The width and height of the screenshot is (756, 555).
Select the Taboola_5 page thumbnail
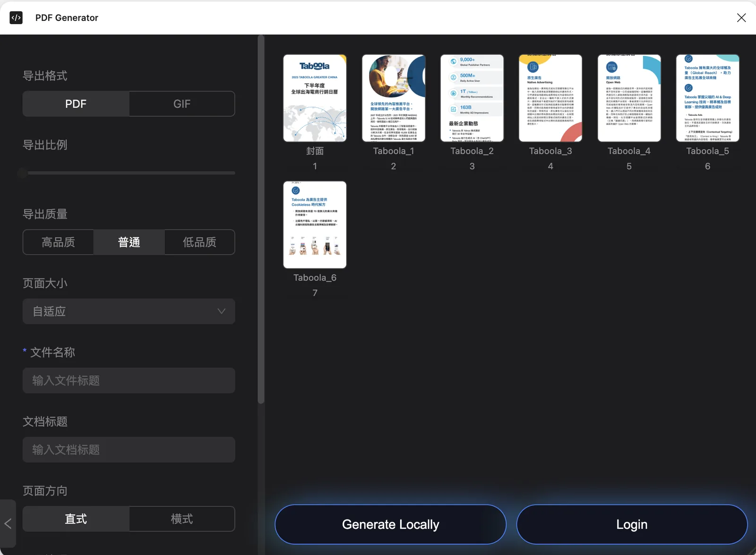click(708, 98)
